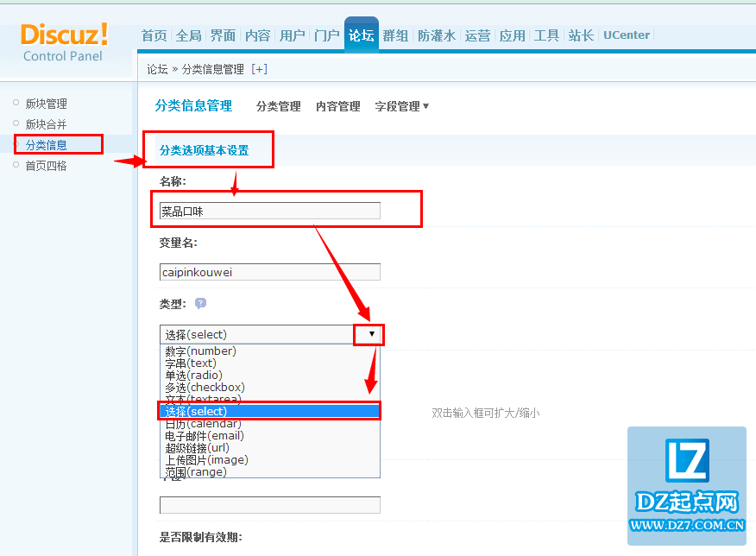Open the 分类管理 sub-tab
Image resolution: width=756 pixels, height=556 pixels.
pyautogui.click(x=278, y=106)
